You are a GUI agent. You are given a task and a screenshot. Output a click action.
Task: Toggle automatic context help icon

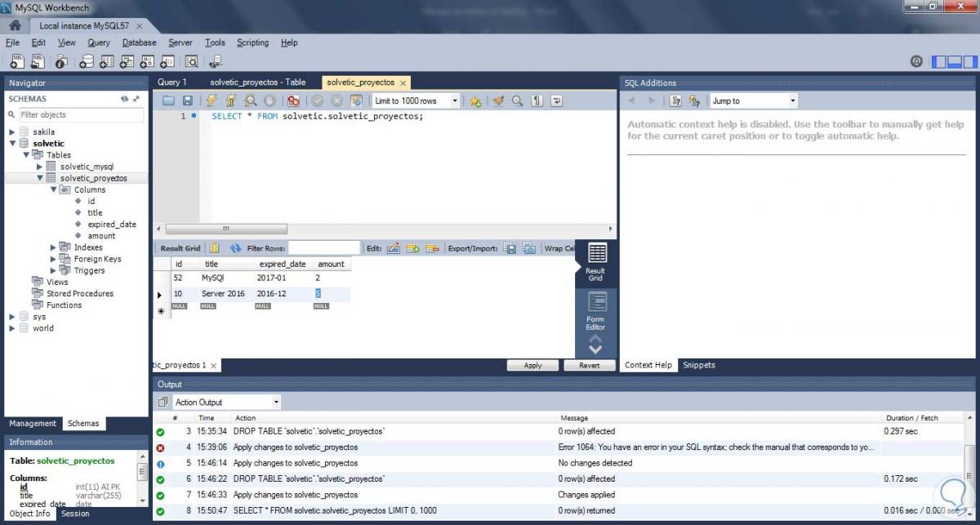[694, 101]
